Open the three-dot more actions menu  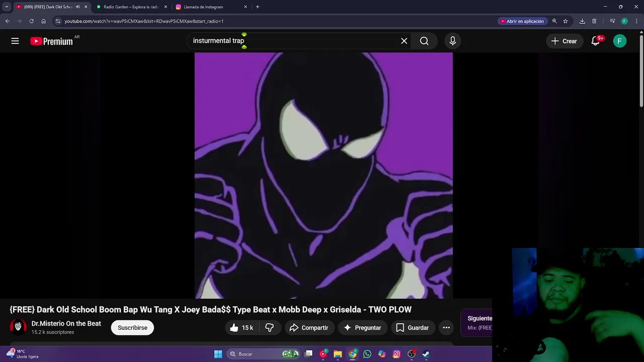coord(446,328)
